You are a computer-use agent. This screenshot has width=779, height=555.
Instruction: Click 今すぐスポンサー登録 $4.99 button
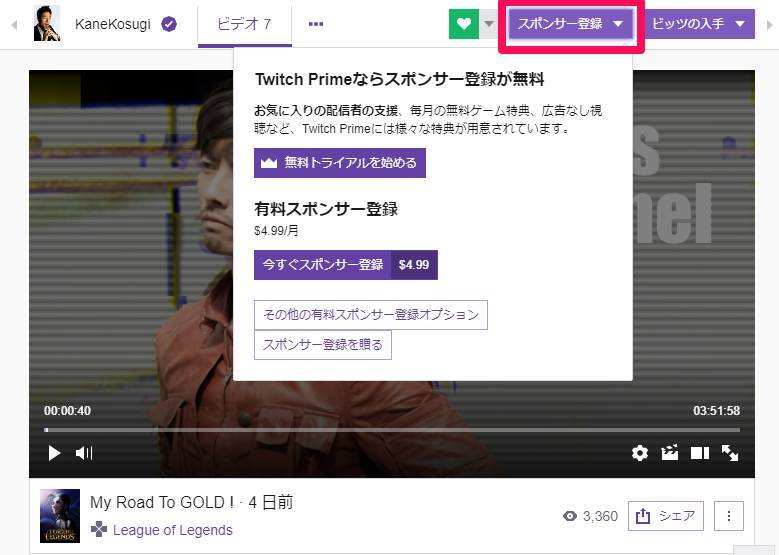pos(346,265)
